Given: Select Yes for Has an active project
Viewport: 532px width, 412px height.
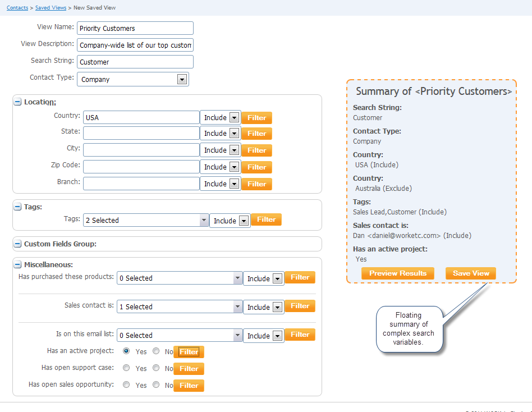Looking at the screenshot, I should pyautogui.click(x=126, y=351).
